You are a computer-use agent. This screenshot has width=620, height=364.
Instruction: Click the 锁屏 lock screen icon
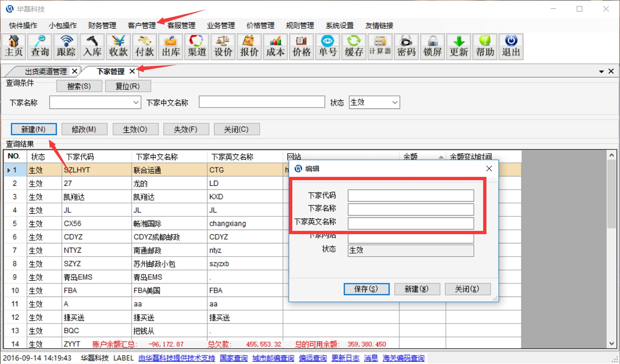coord(432,47)
